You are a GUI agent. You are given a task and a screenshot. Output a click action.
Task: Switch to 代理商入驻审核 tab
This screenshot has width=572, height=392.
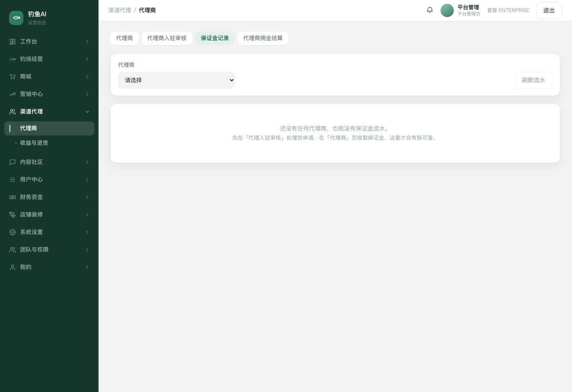[167, 38]
